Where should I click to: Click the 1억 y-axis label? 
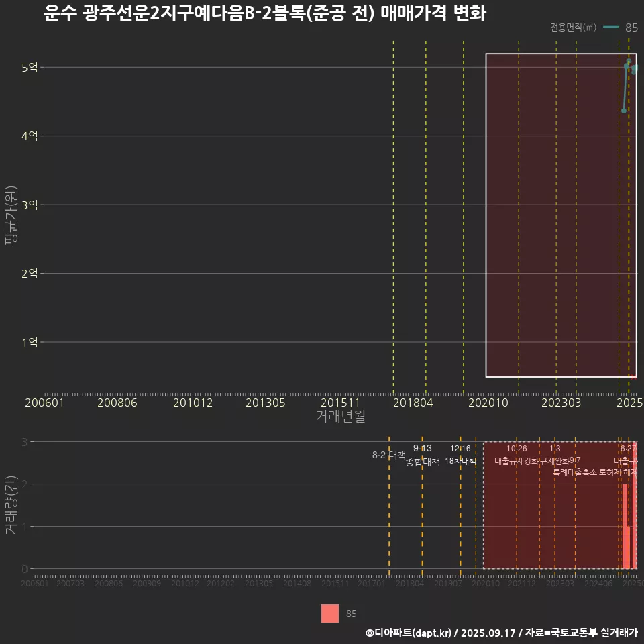point(30,342)
